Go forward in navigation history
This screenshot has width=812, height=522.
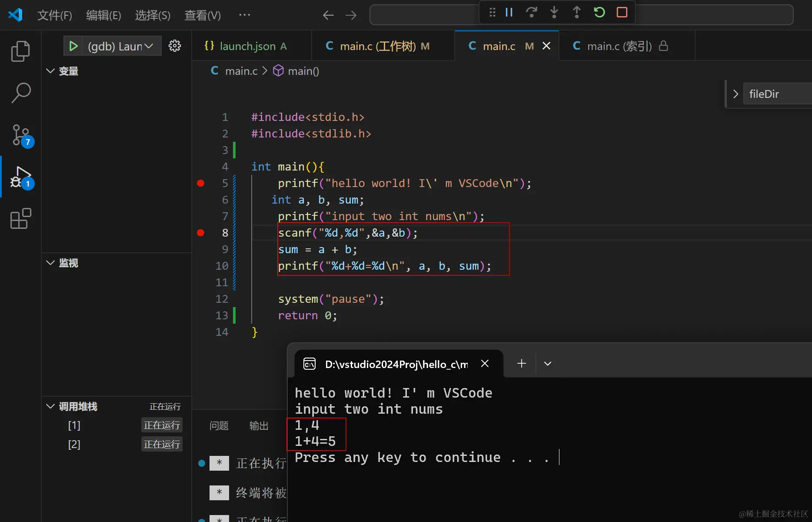coord(351,15)
